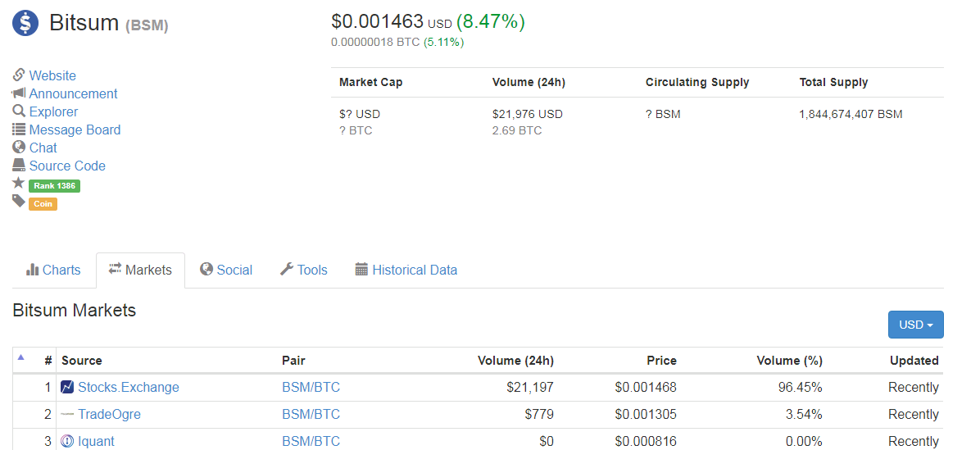980x450 pixels.
Task: Visit the Message Board link
Action: tap(75, 130)
